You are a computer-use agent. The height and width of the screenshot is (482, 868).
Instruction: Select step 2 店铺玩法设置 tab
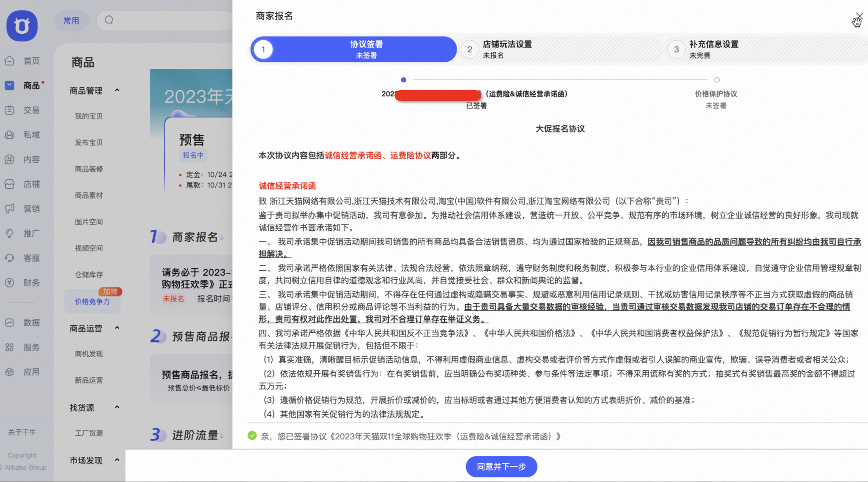point(561,49)
